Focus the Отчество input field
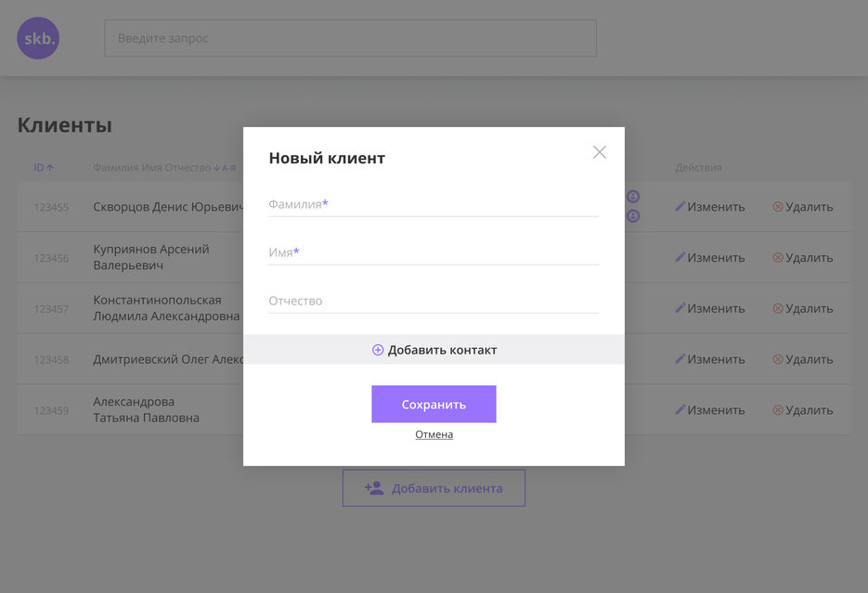 pos(434,302)
